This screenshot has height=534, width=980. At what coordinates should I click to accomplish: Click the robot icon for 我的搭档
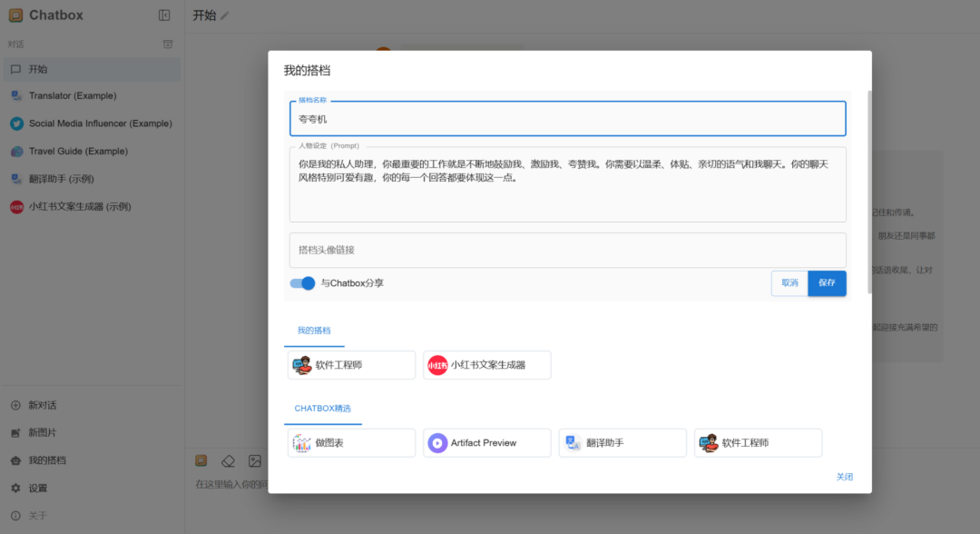coord(15,460)
